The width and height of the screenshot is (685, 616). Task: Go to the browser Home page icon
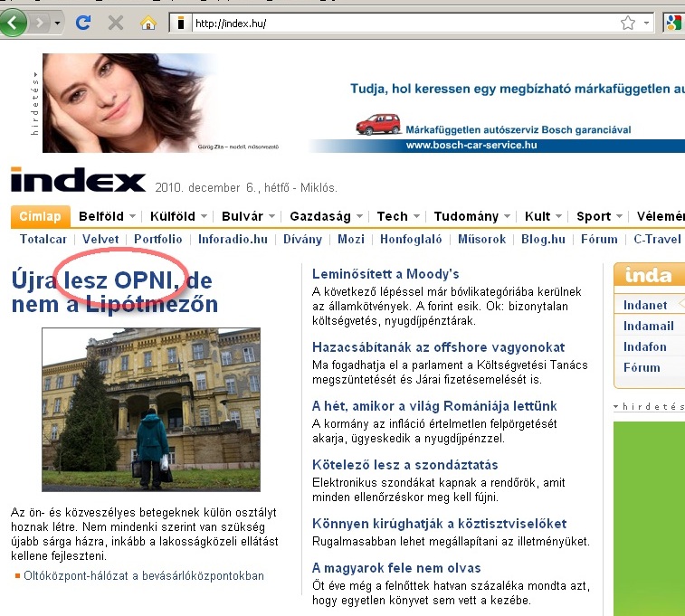(x=147, y=23)
